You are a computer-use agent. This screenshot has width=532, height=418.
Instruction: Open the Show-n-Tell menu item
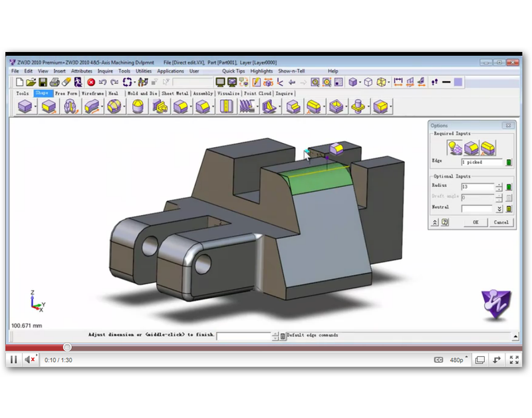click(x=291, y=71)
